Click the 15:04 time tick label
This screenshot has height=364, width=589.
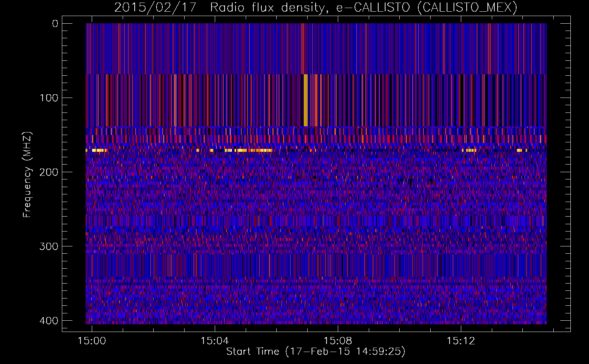click(x=215, y=341)
